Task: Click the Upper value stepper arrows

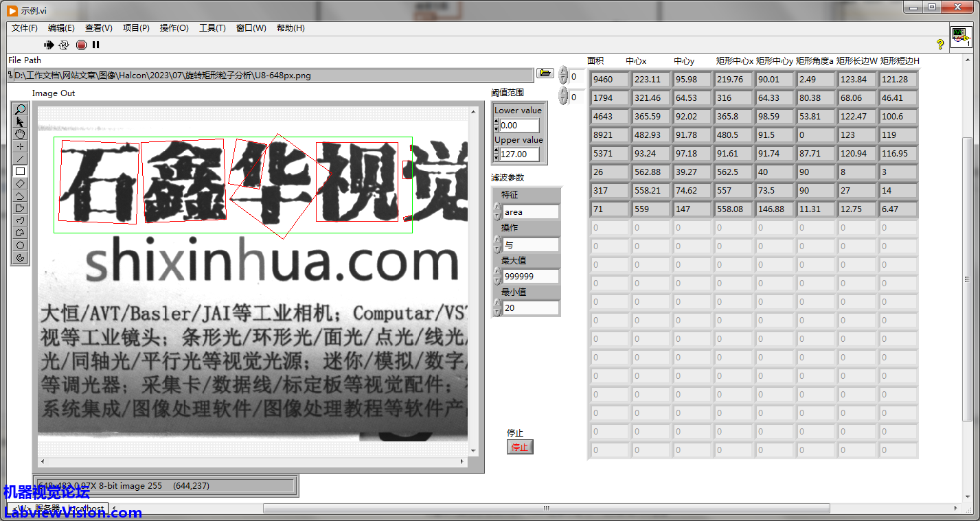Action: pyautogui.click(x=497, y=154)
